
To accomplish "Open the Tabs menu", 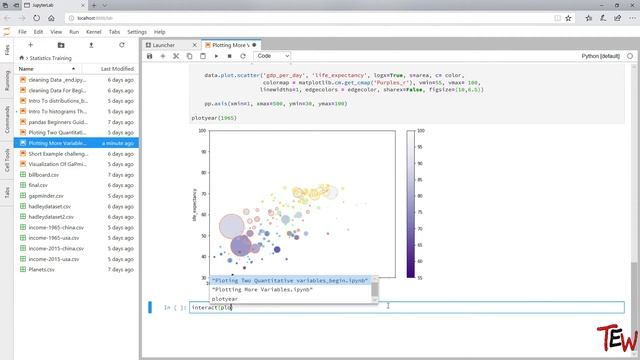I will [114, 32].
